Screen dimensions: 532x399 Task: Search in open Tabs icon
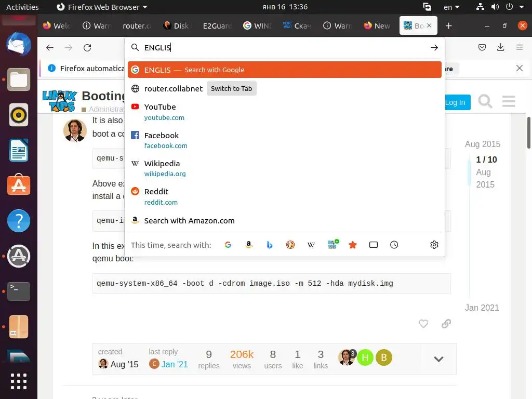(373, 245)
